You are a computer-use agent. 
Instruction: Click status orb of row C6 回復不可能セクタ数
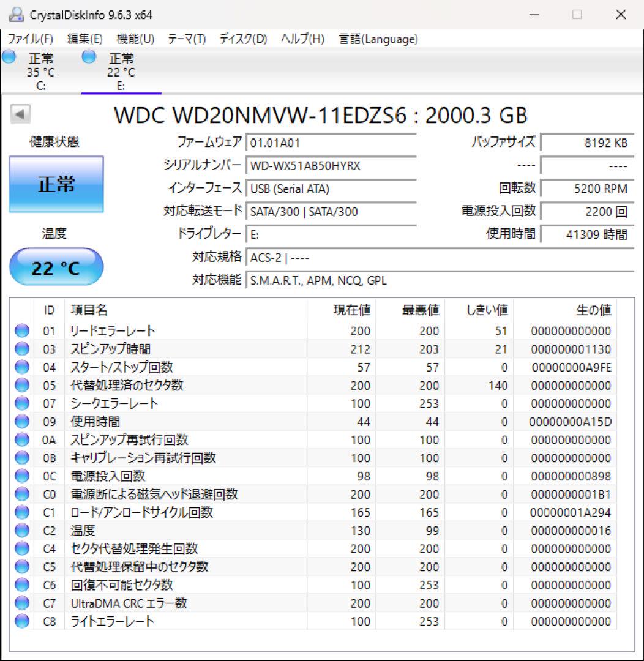click(x=22, y=584)
